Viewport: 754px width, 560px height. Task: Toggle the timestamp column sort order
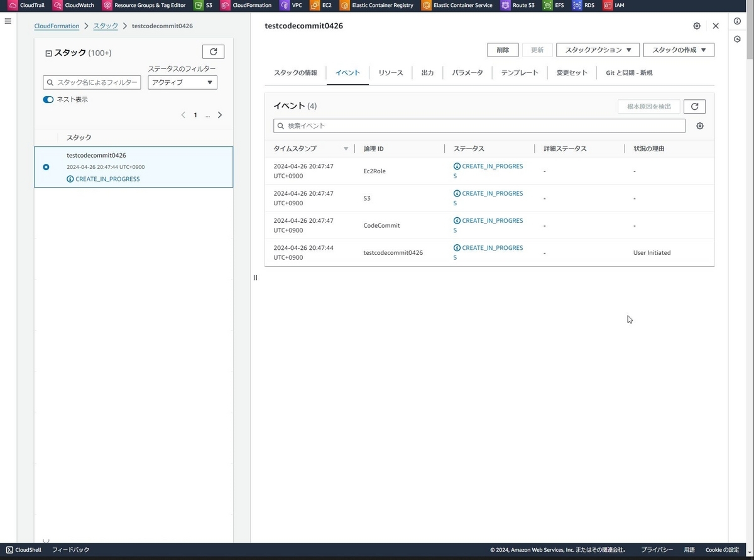(346, 148)
